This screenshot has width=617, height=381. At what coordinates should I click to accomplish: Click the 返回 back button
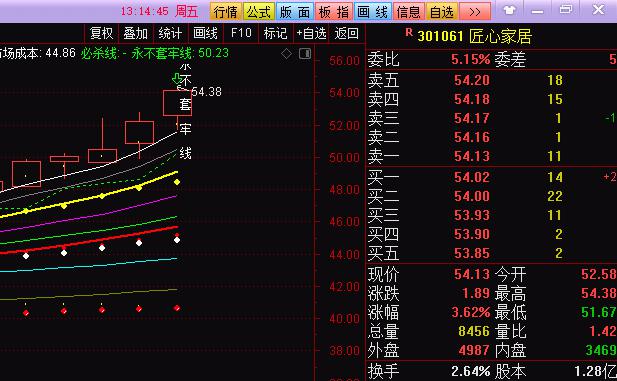tap(346, 33)
